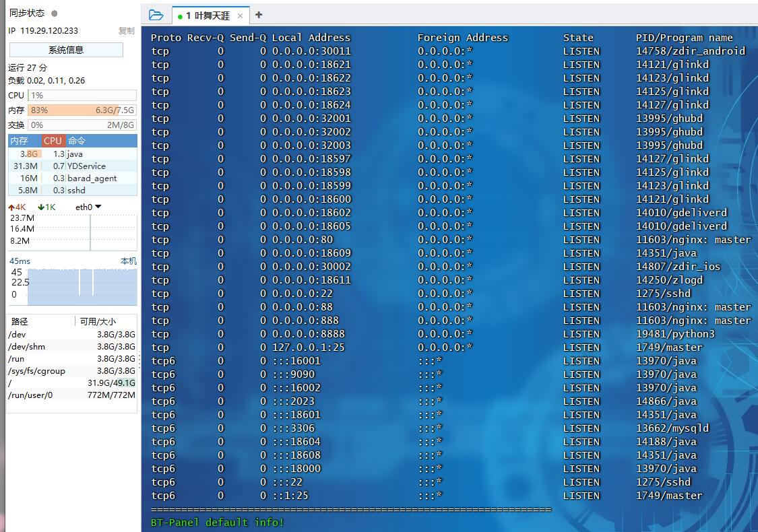Screen dimensions: 758x532
Task: Click terminal text 14866/java
Action: pyautogui.click(x=666, y=401)
